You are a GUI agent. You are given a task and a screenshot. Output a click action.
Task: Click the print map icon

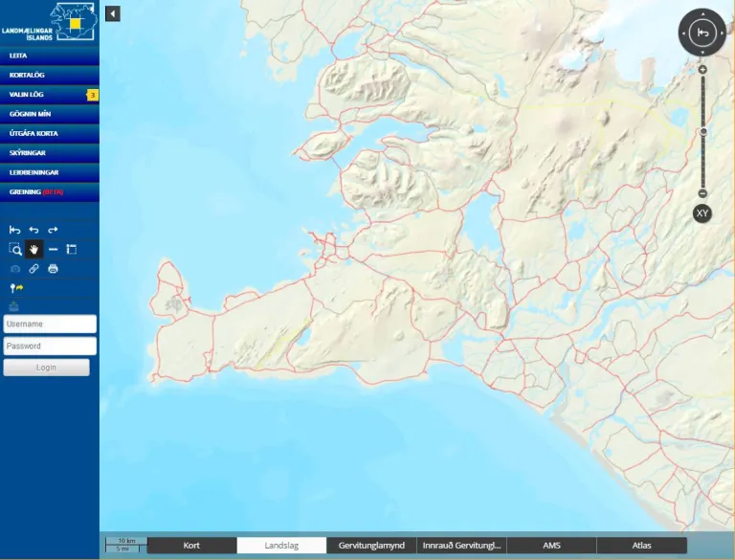pyautogui.click(x=53, y=269)
